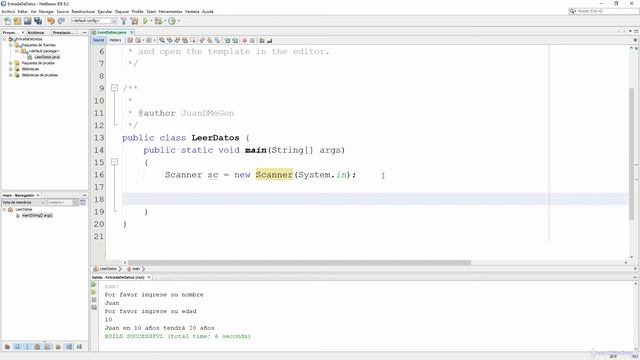Click the Debug Project icon
Screen dimensions: 640x360
coord(158,21)
